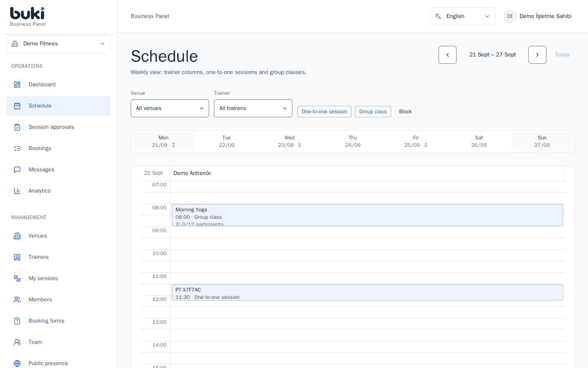Open the Session approvals page link
The height and width of the screenshot is (368, 588).
58,127
